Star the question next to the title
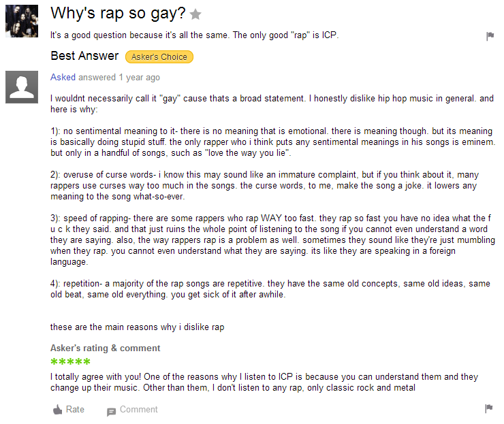This screenshot has width=504, height=424. tap(195, 14)
